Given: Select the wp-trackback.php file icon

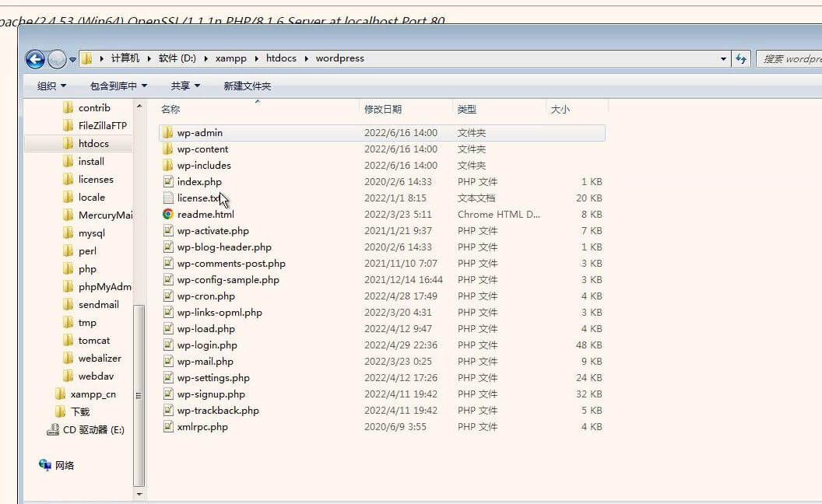Looking at the screenshot, I should (x=168, y=410).
